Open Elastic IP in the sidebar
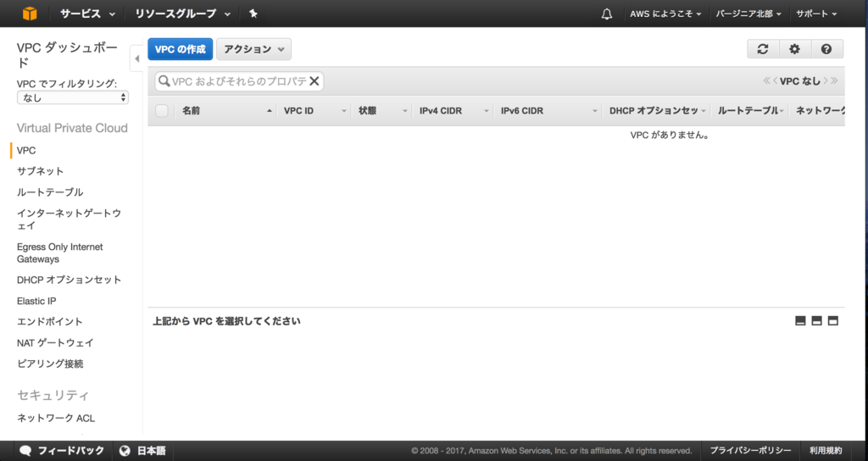The height and width of the screenshot is (461, 868). coord(36,301)
